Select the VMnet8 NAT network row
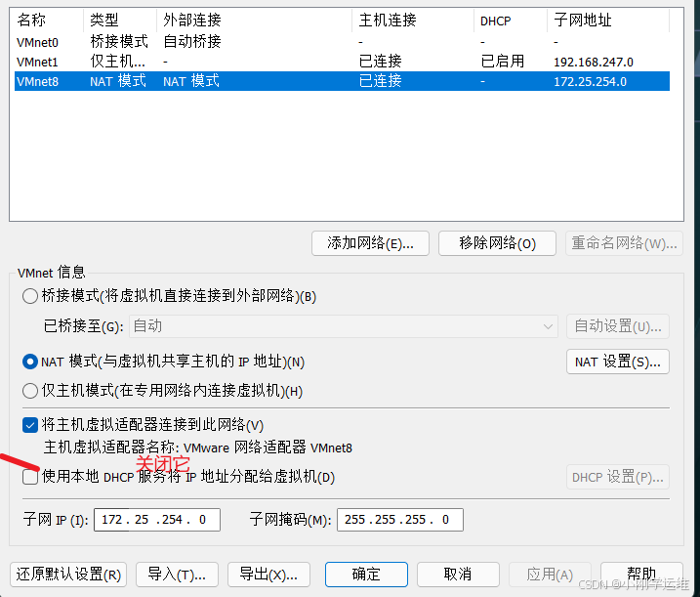The image size is (700, 597). [342, 81]
